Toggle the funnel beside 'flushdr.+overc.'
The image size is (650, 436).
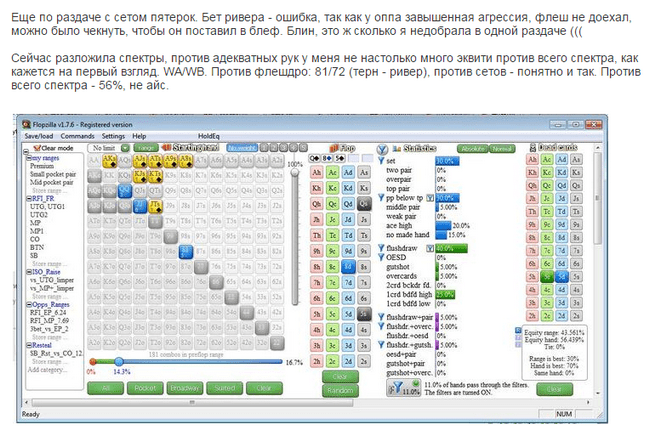point(381,327)
